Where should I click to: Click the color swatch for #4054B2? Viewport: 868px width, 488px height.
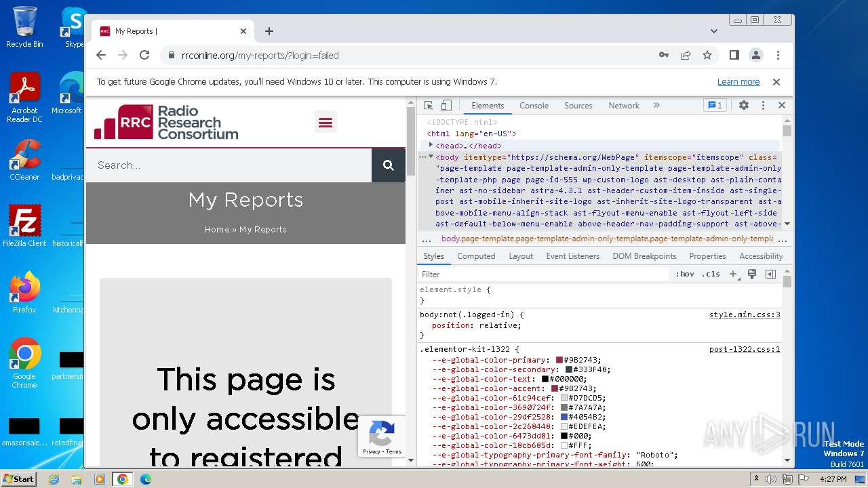click(564, 417)
